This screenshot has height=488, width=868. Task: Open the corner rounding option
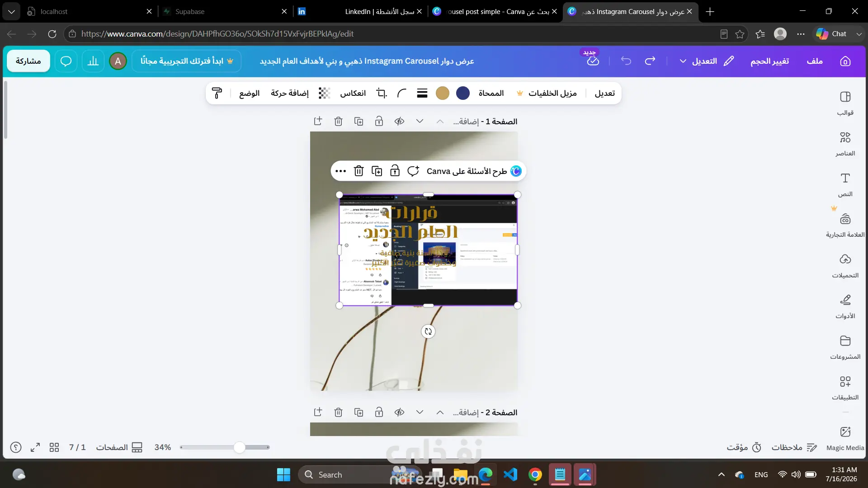(x=402, y=93)
